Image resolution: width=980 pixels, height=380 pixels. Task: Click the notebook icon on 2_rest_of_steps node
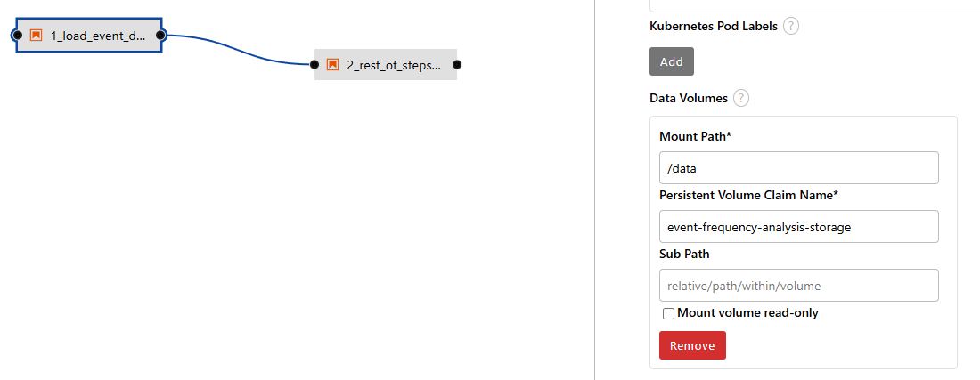(x=332, y=64)
